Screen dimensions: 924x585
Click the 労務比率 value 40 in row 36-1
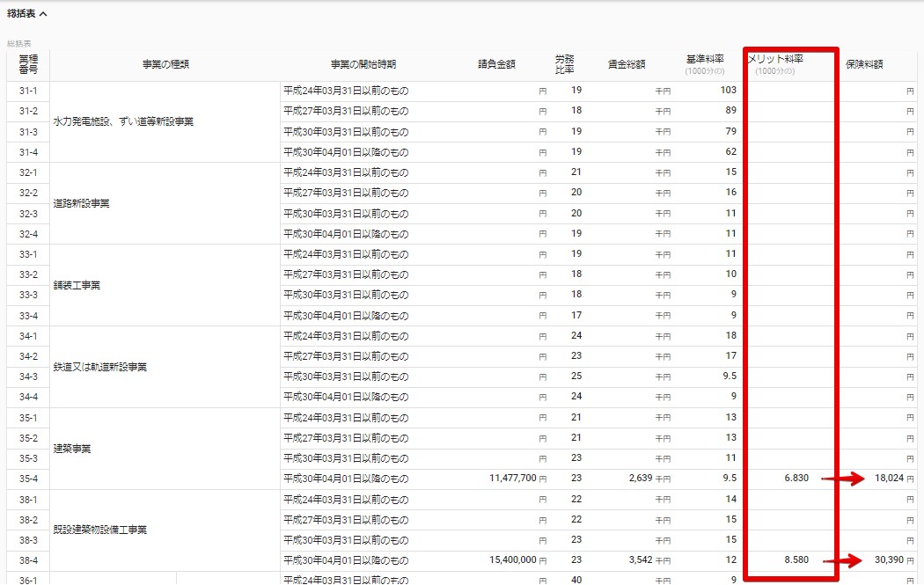point(576,580)
